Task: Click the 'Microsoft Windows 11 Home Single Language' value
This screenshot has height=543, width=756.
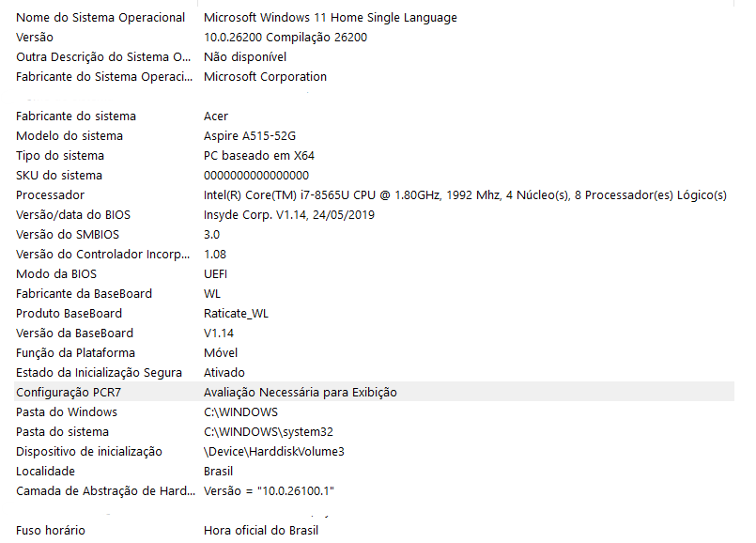Action: pos(331,18)
